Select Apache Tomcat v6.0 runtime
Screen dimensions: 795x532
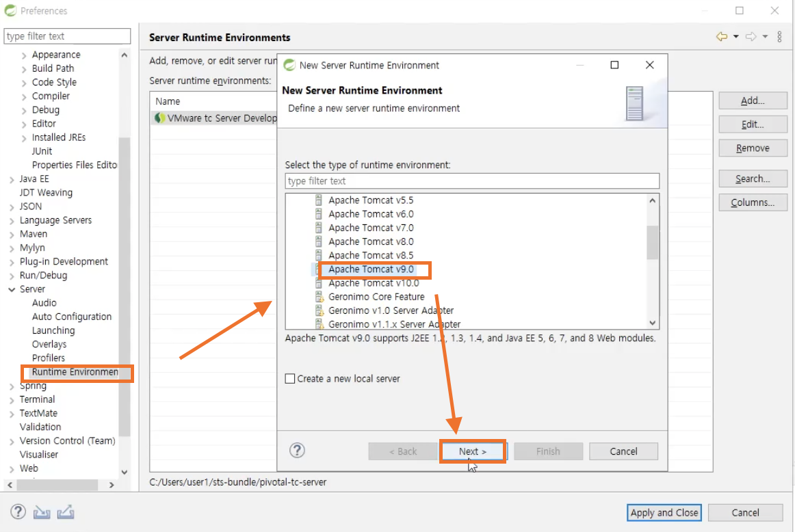pyautogui.click(x=371, y=214)
